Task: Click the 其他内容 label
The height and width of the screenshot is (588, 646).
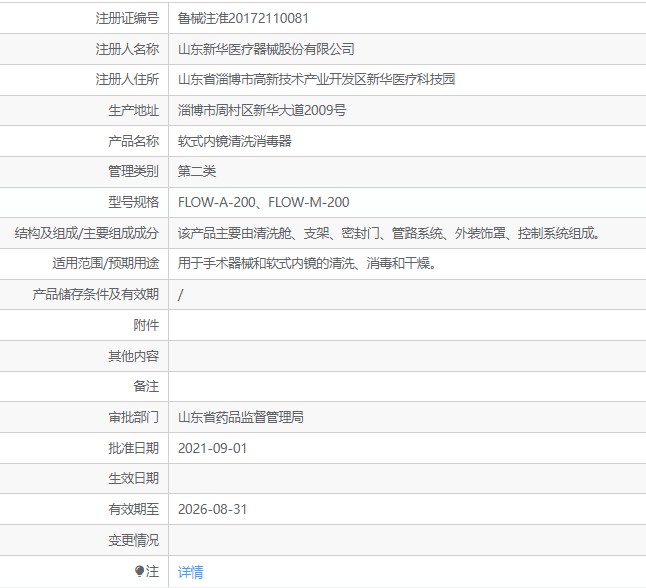Action: click(133, 356)
